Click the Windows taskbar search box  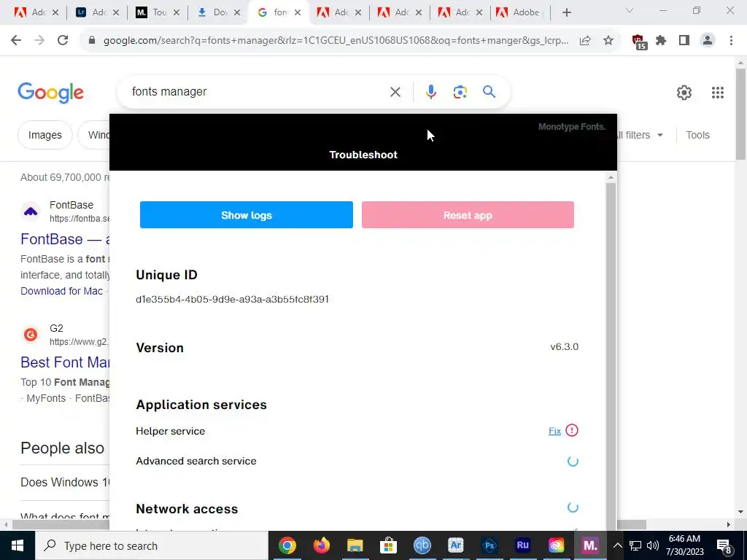point(152,545)
